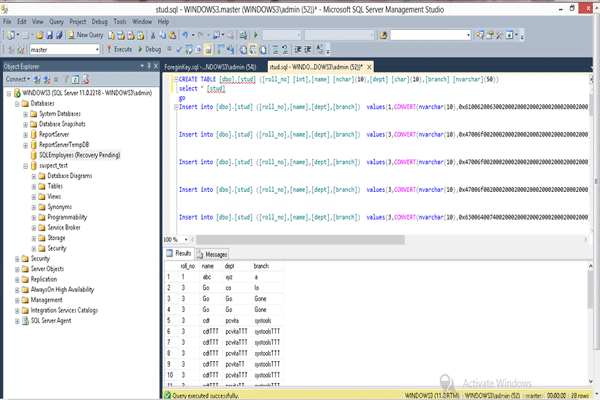
Task: Click Uncomment Selected Lines icon
Action: [285, 49]
